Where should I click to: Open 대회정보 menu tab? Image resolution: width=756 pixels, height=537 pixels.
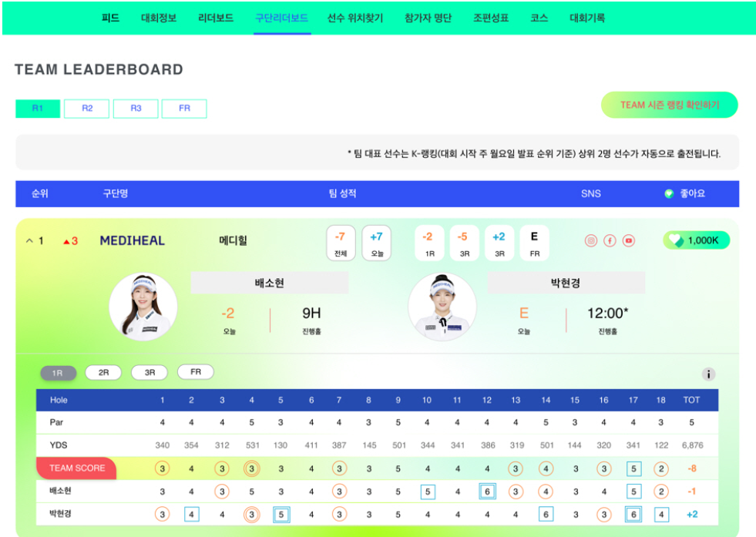[x=159, y=18]
